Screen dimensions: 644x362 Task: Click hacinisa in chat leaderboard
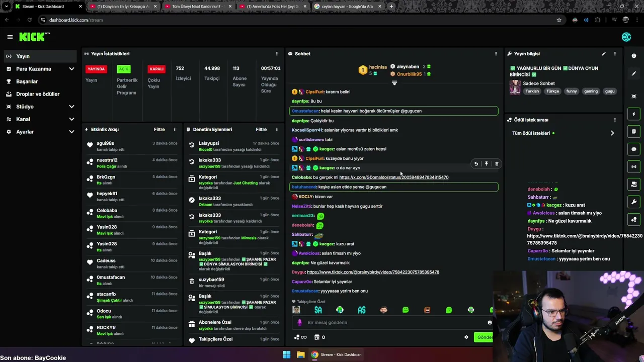pyautogui.click(x=378, y=67)
